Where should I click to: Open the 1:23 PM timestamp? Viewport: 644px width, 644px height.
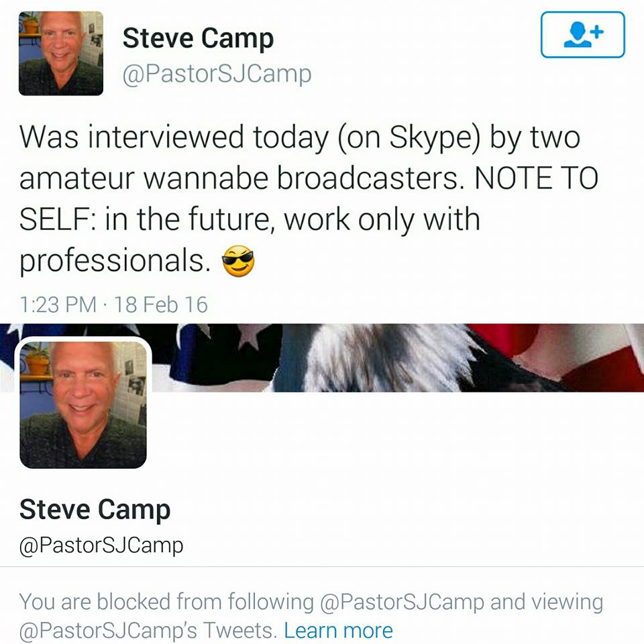point(58,305)
